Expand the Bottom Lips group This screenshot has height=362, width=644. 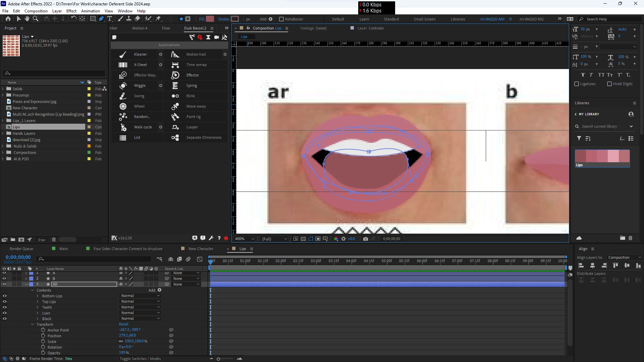(38, 296)
